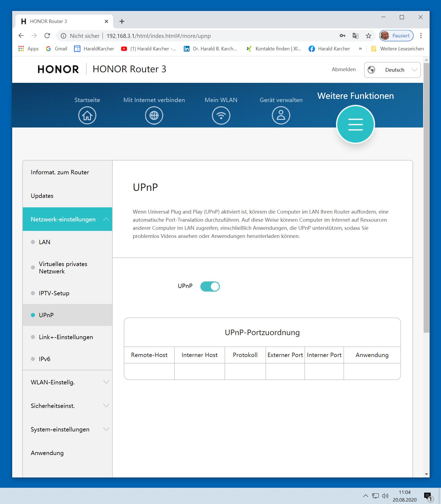Open the taskbar clock and date

405,496
